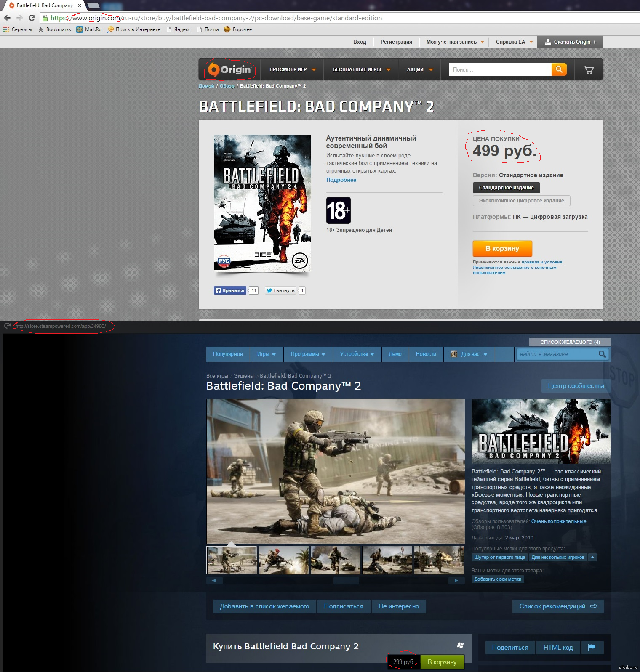This screenshot has width=640, height=672.
Task: Click the Подписаться button
Action: pos(344,606)
